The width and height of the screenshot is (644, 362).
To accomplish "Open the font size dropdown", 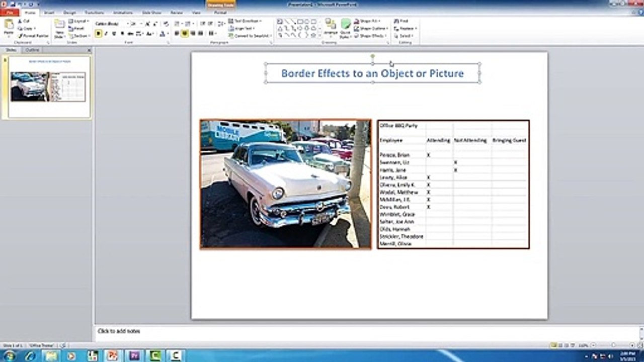I will 136,24.
